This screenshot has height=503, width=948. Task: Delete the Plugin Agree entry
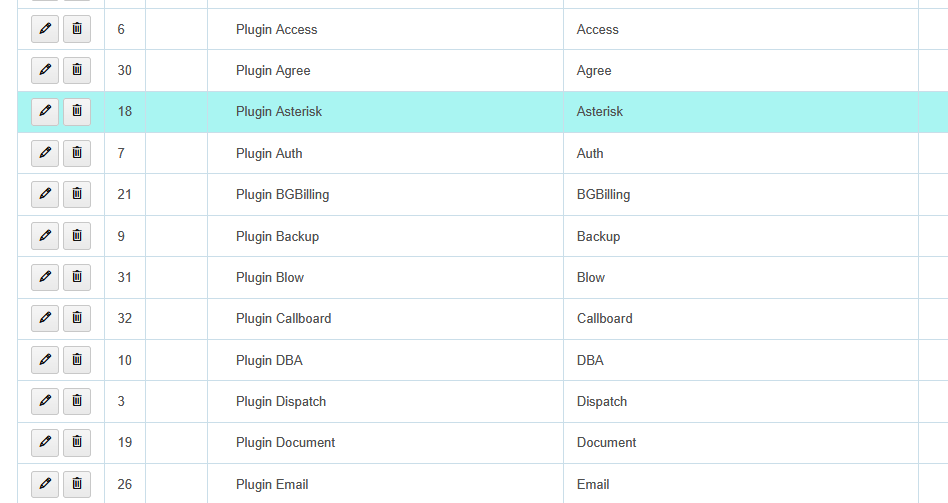pos(77,70)
